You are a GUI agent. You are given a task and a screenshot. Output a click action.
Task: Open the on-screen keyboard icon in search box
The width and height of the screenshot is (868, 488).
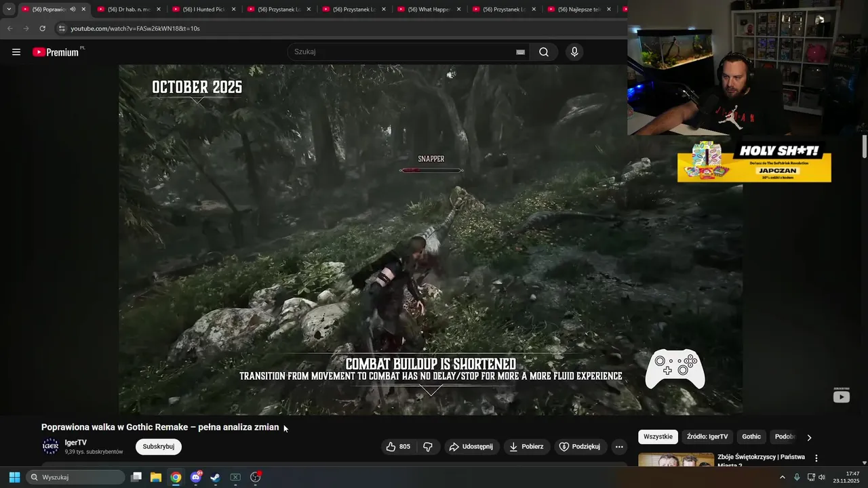[520, 52]
